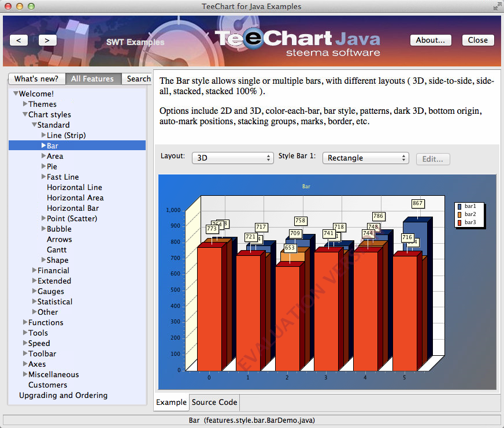Image resolution: width=504 pixels, height=428 pixels.
Task: Expand the Axes node triangle
Action: [x=25, y=364]
